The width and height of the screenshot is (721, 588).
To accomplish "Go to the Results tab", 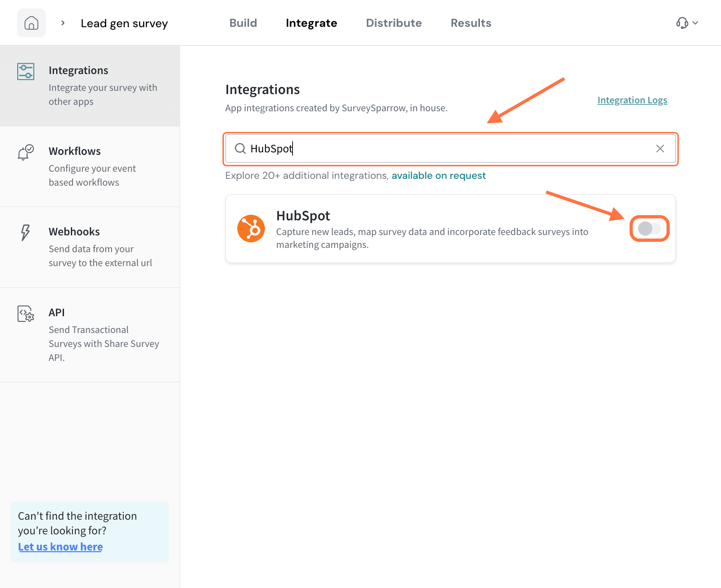I will [471, 23].
